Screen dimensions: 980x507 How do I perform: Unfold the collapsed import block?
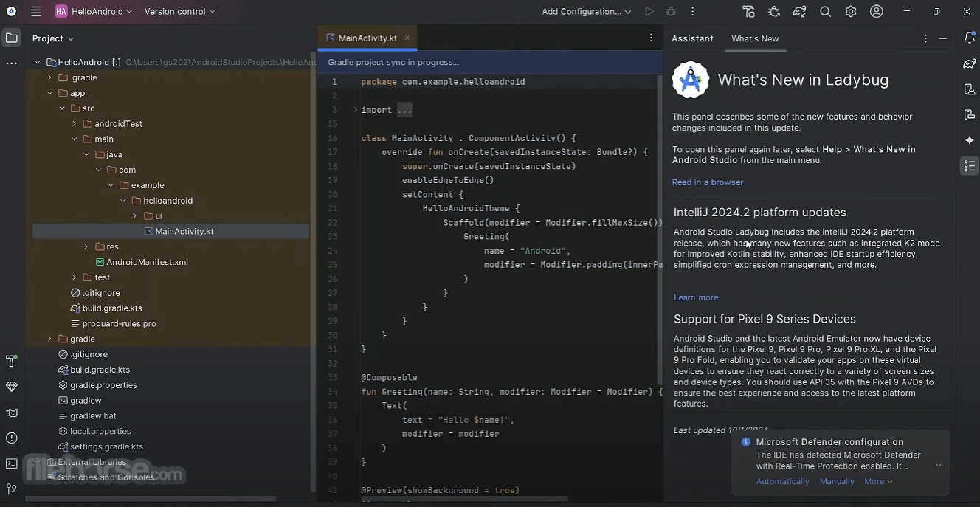(x=355, y=110)
